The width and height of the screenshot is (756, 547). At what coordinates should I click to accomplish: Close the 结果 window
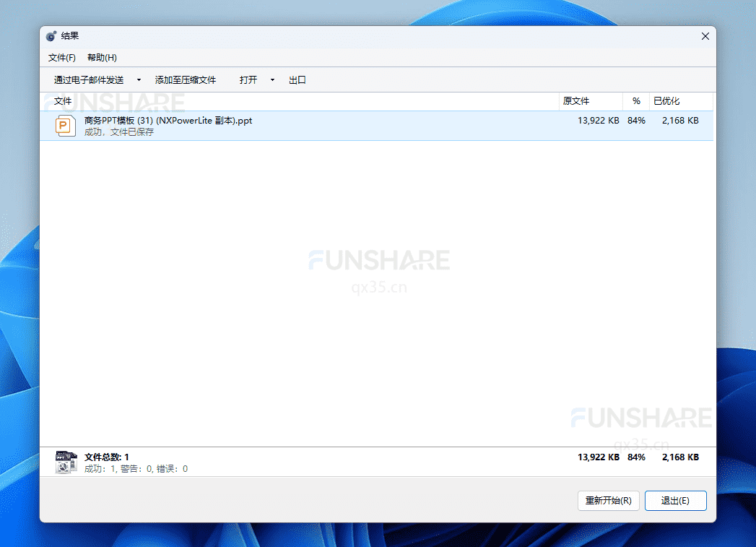coord(705,35)
